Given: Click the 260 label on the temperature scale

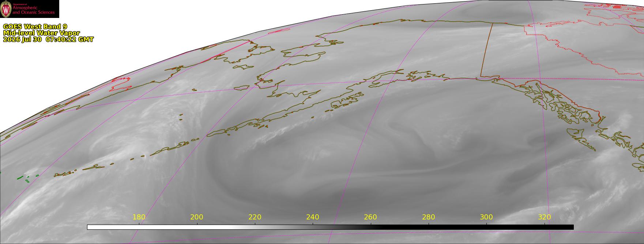Looking at the screenshot, I should pos(370,217).
